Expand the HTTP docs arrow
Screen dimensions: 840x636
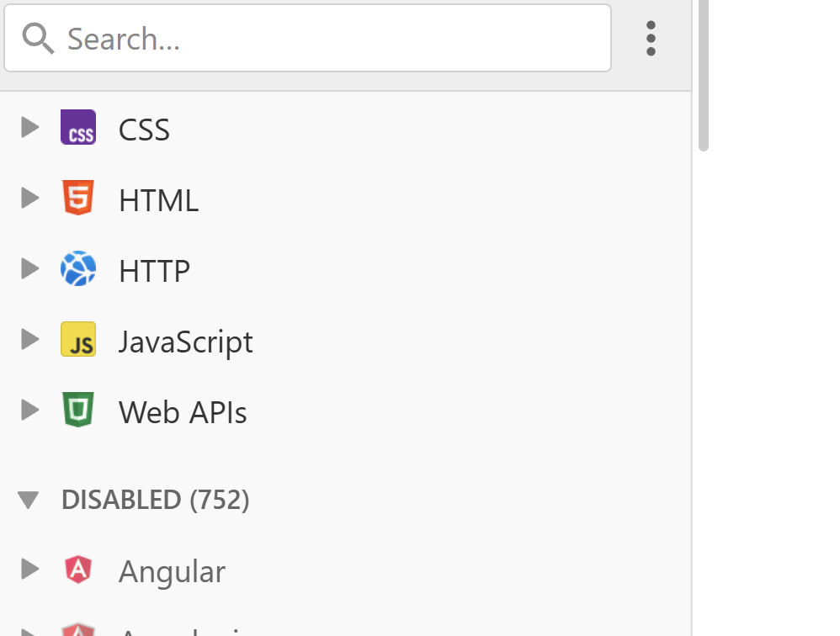(x=29, y=268)
